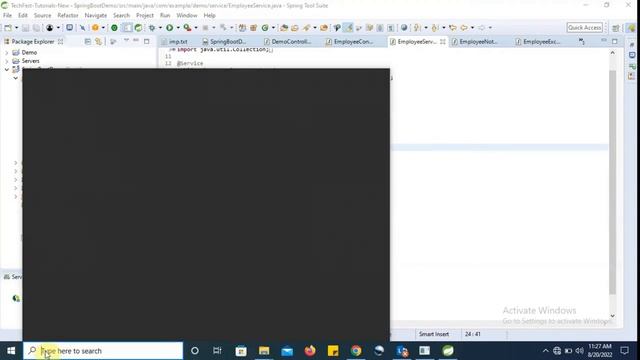This screenshot has height=360, width=640.
Task: Click the Back navigation arrow icon
Action: (x=464, y=28)
